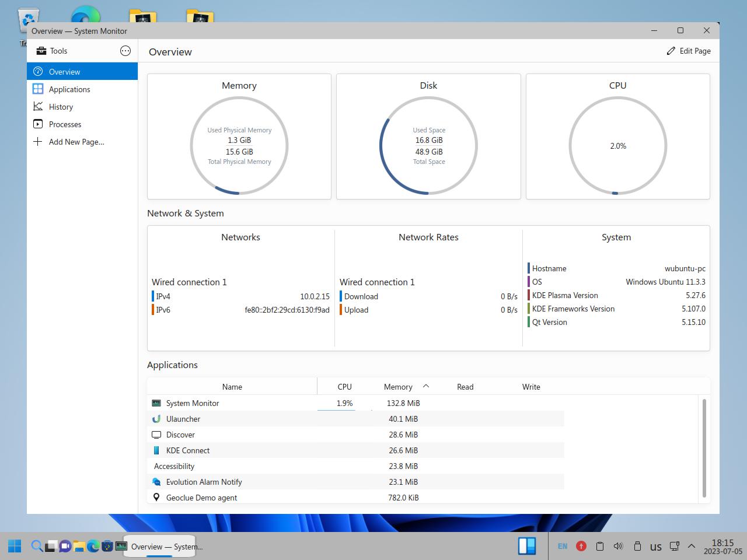The height and width of the screenshot is (560, 747).
Task: Click the clock showing 18:15
Action: [x=722, y=547]
